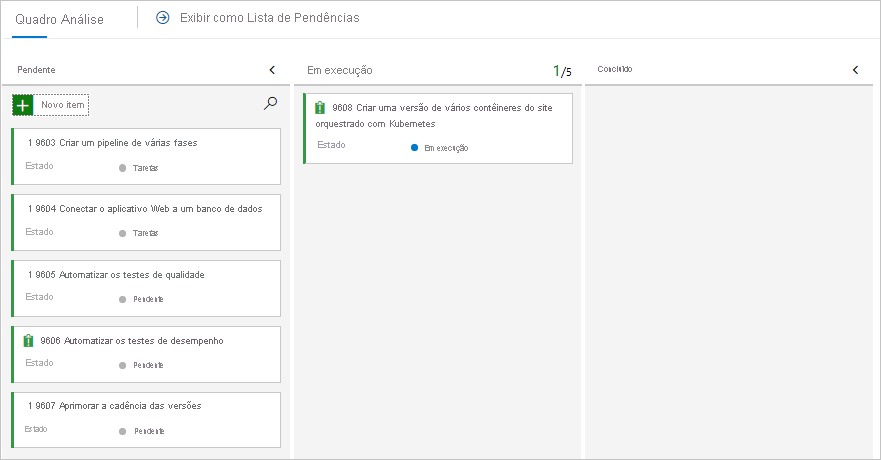Open the Quadro Análise tab

59,18
